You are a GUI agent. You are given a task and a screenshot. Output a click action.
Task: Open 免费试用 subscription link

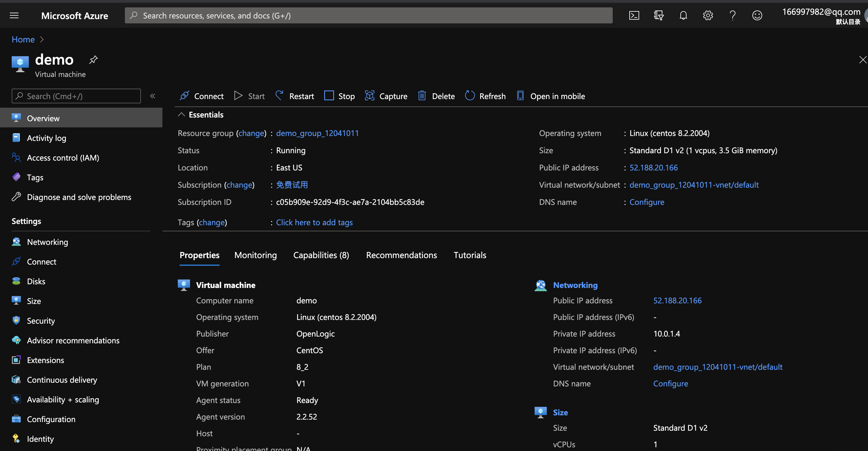pos(292,185)
